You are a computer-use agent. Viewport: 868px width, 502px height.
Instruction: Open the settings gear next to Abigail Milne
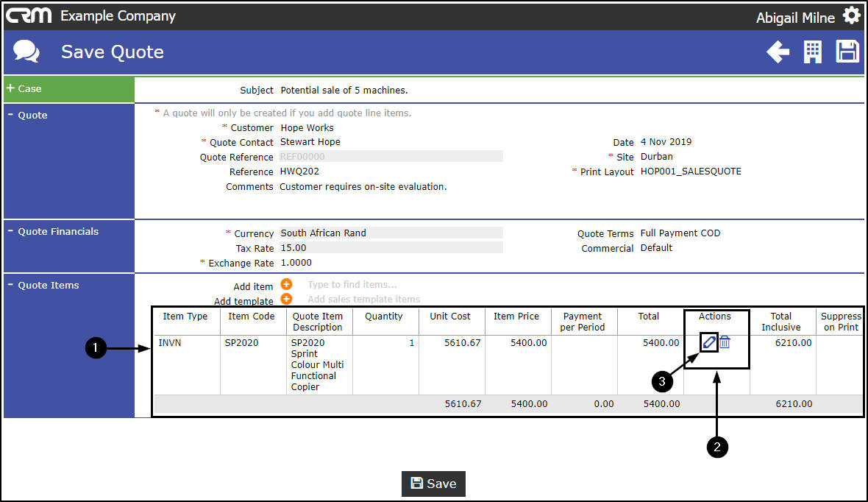pyautogui.click(x=851, y=15)
